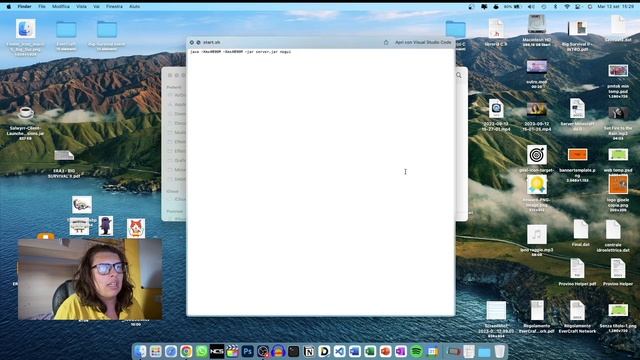Open the File menu
Image resolution: width=640 pixels, height=360 pixels.
point(42,7)
